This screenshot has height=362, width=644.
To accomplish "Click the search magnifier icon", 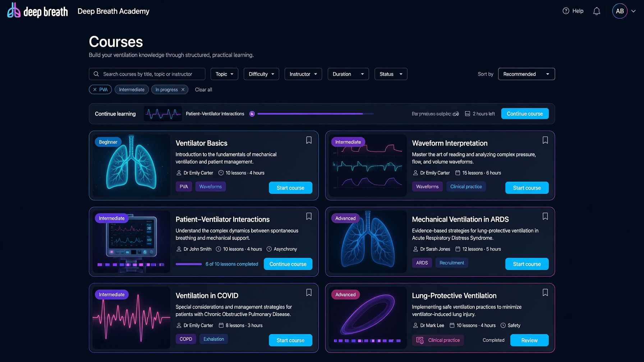I will (96, 74).
